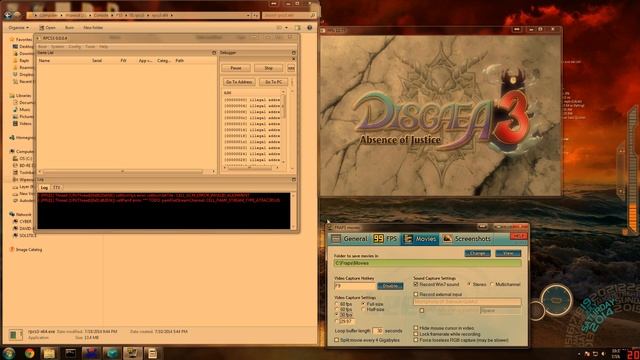
Task: Open the Boot menu in RPCS3
Action: point(42,47)
